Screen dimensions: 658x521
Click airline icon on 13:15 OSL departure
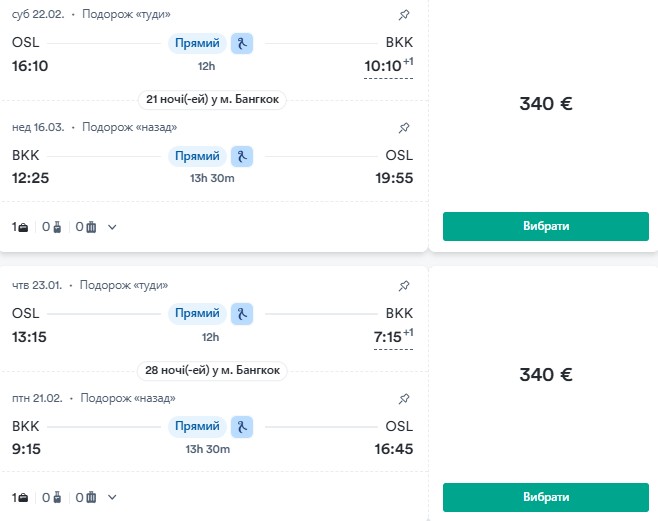(x=241, y=314)
